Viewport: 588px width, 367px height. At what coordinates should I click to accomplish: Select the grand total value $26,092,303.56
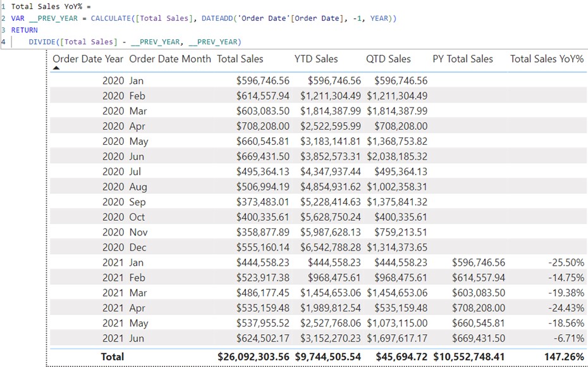(253, 357)
